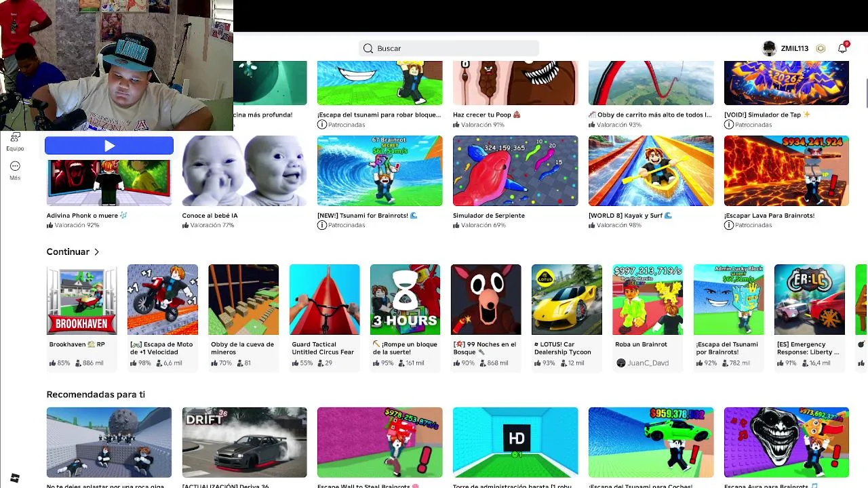868x488 pixels.
Task: Open the Continuar section heading
Action: (68, 251)
